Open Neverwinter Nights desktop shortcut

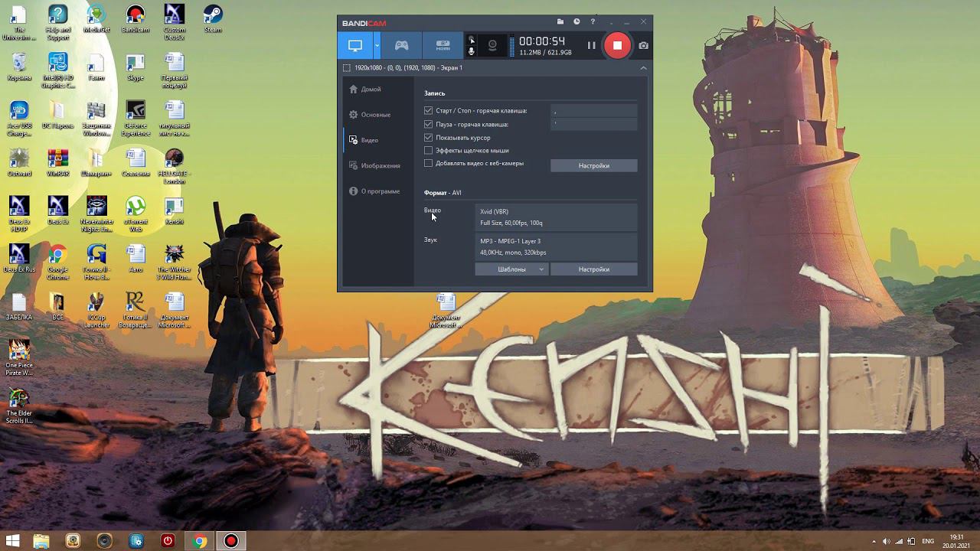96,214
